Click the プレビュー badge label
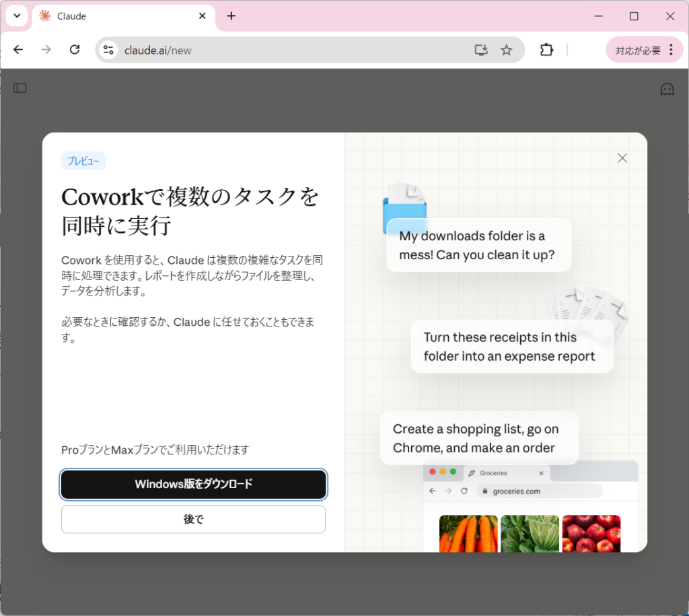Screen dimensions: 689x616 click(x=83, y=161)
